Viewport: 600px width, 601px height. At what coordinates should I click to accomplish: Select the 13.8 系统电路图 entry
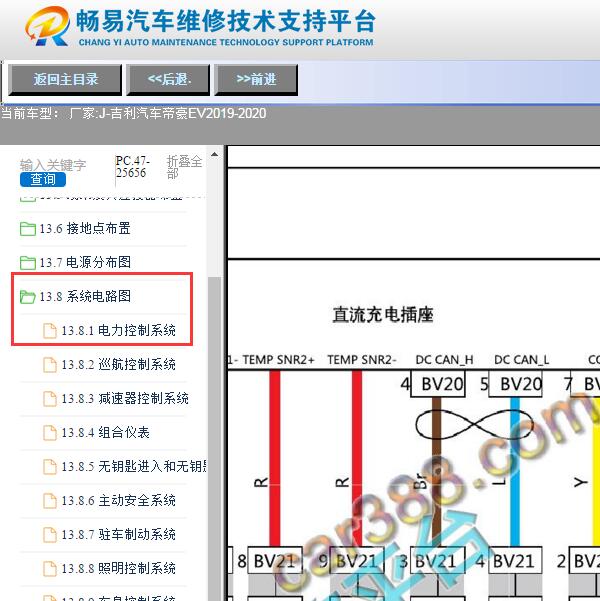point(85,296)
